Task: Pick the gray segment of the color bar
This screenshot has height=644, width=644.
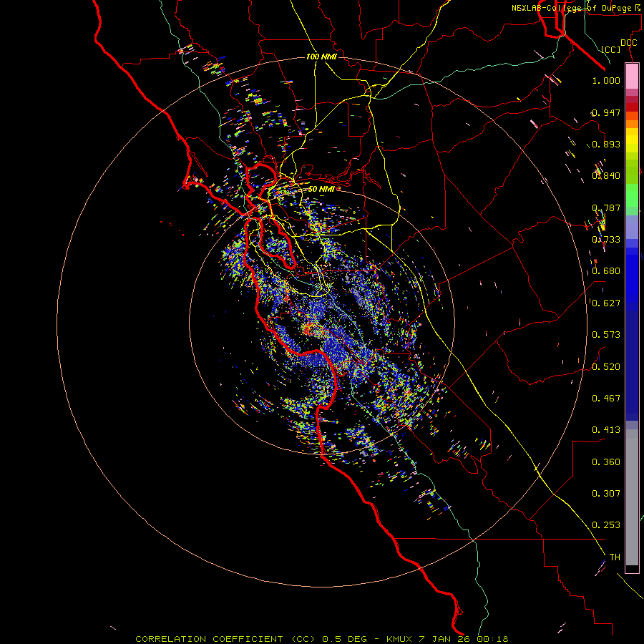Action: pyautogui.click(x=632, y=497)
